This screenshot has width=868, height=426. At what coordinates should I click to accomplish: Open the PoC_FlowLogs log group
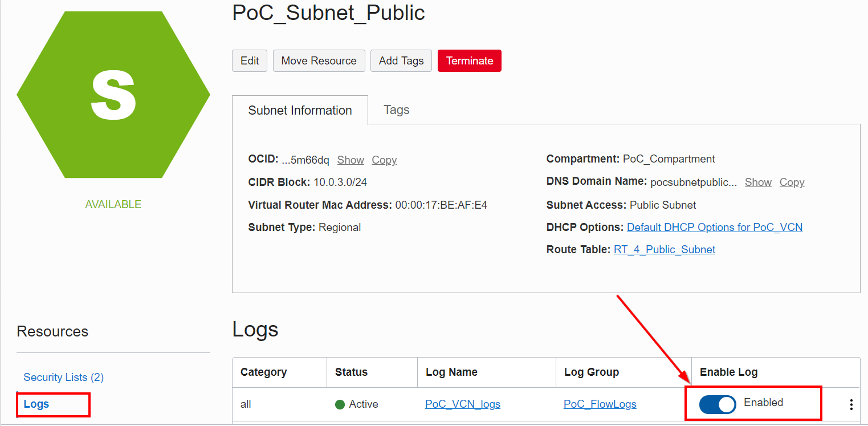tap(600, 404)
